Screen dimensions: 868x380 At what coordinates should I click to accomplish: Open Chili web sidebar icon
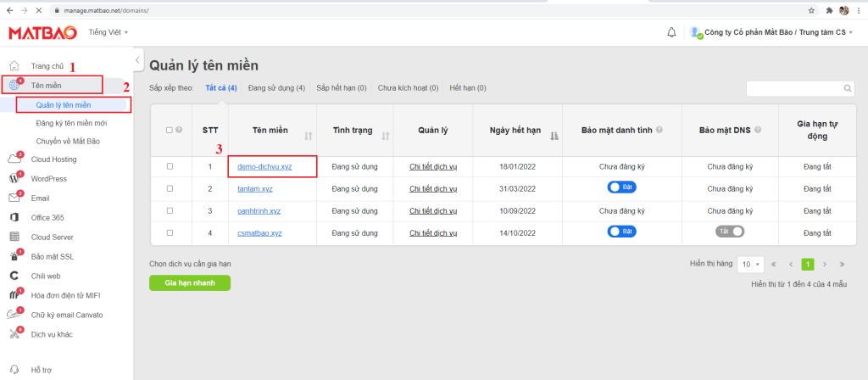[x=14, y=276]
